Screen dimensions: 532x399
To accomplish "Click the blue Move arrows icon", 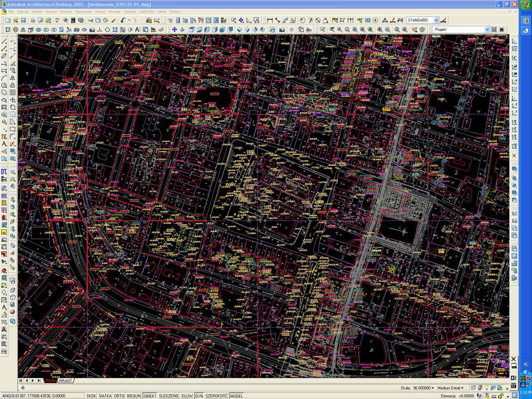I will tap(174, 29).
